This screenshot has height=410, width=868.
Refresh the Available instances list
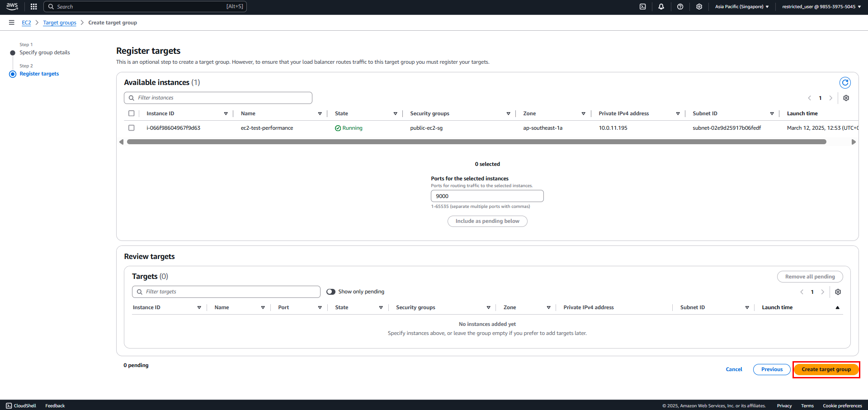coord(845,83)
